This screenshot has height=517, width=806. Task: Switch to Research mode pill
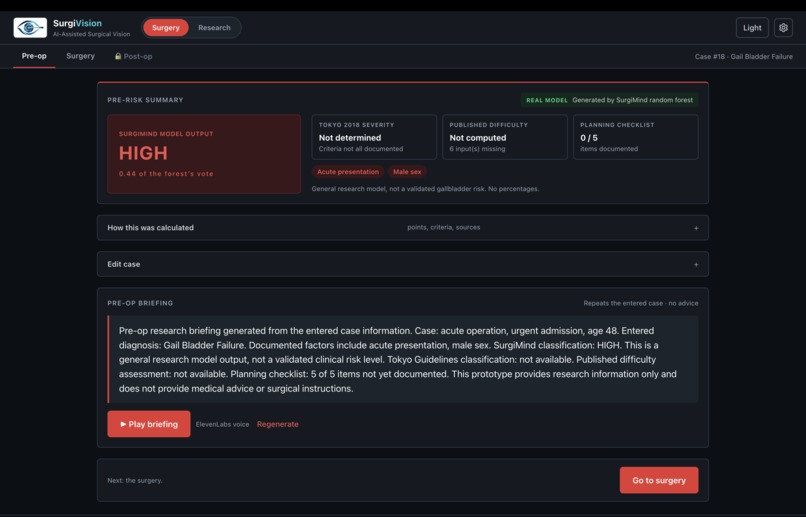tap(214, 28)
